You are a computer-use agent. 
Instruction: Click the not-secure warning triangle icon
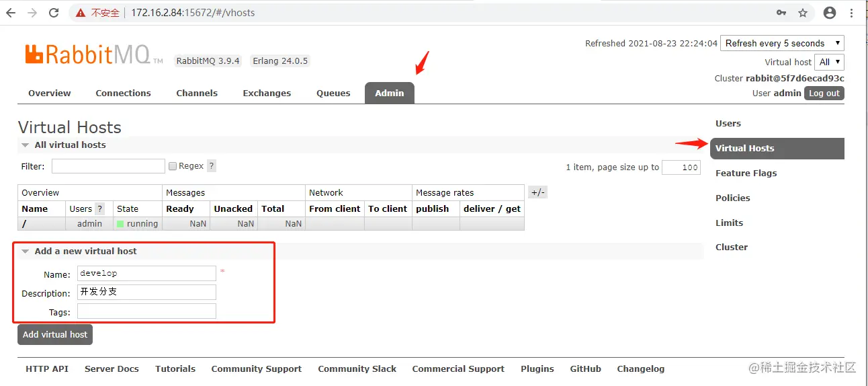point(81,13)
